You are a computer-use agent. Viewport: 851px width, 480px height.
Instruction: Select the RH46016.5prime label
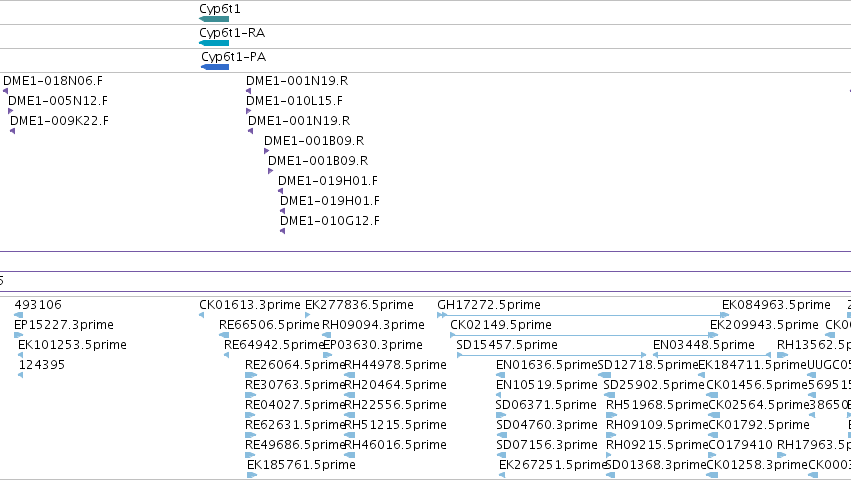click(396, 445)
